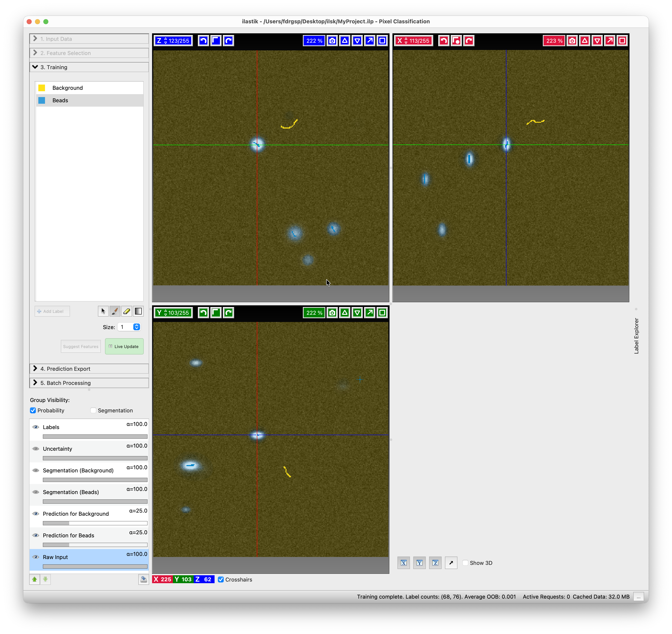Swap axes in the Z view

point(216,41)
